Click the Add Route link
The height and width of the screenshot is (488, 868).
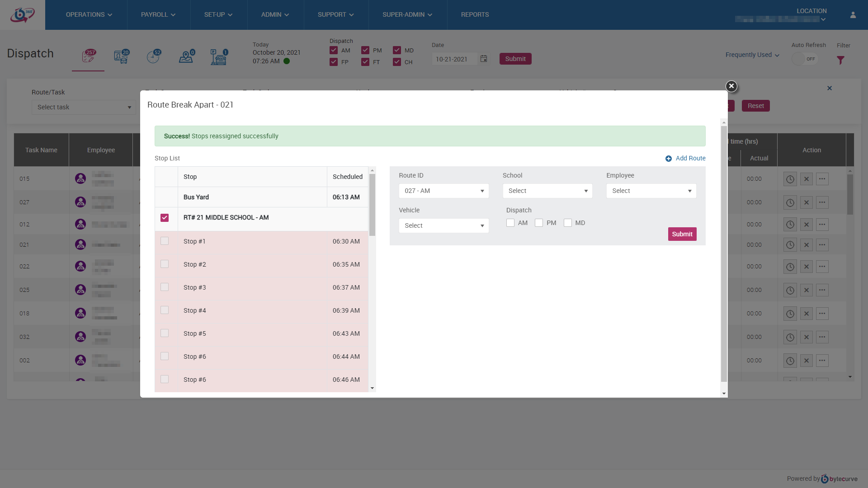click(685, 158)
